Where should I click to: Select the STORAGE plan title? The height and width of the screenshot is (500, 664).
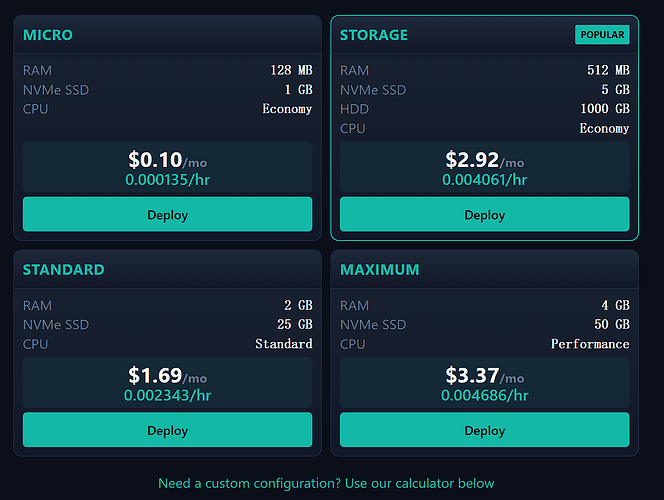[x=374, y=35]
